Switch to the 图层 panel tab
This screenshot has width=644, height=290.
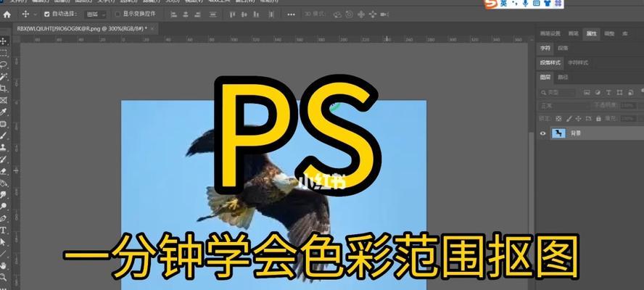click(x=545, y=78)
